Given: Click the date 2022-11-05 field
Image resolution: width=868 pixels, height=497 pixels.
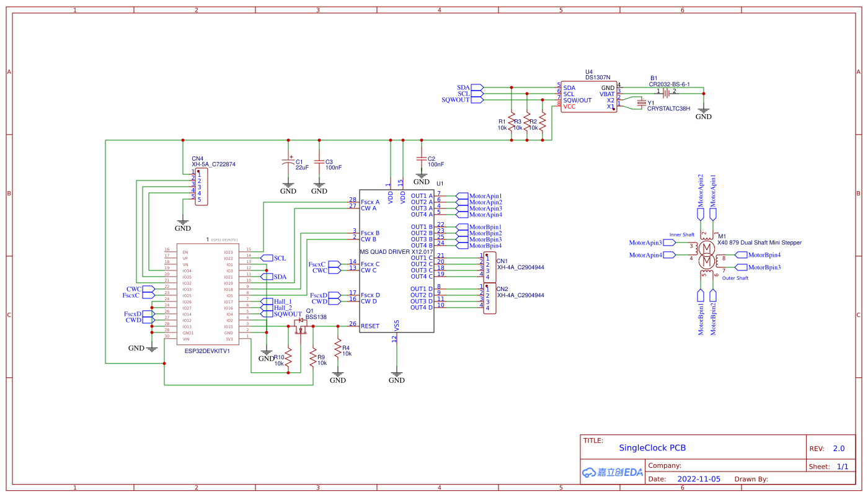Looking at the screenshot, I should click(699, 478).
